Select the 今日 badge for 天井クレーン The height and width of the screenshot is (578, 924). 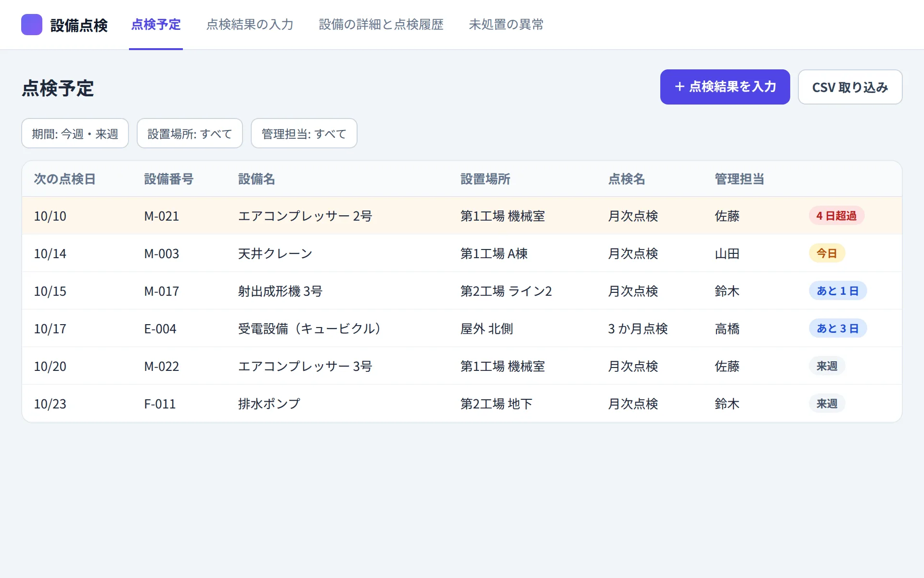pyautogui.click(x=827, y=253)
